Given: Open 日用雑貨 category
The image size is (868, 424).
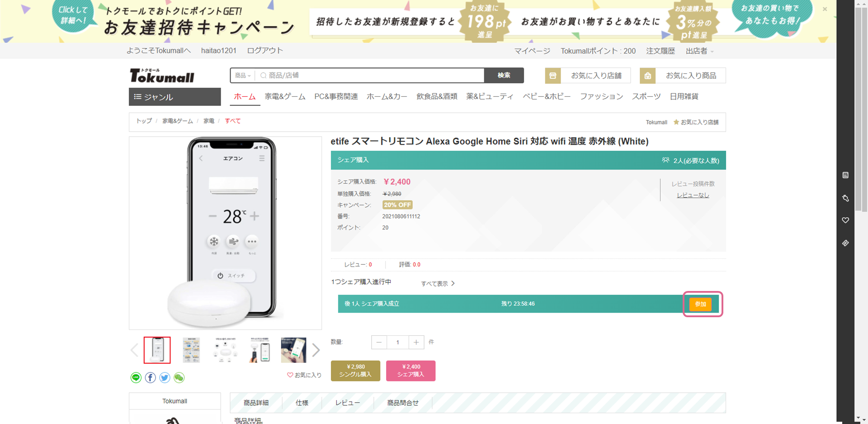Looking at the screenshot, I should [x=684, y=96].
